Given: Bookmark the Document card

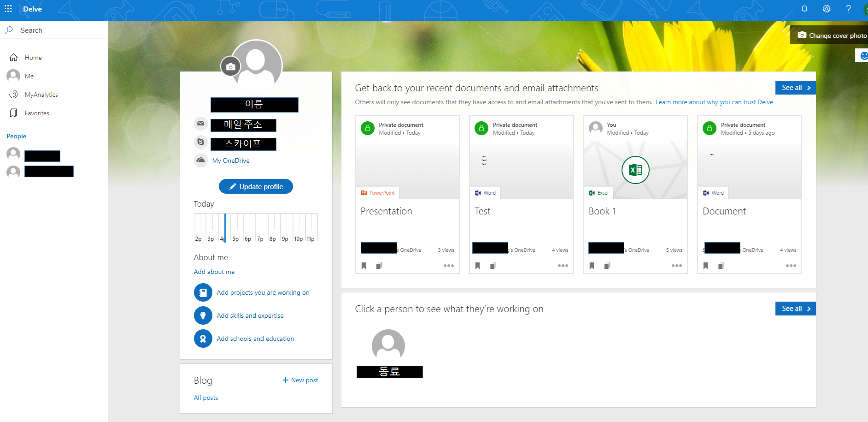Looking at the screenshot, I should [x=706, y=266].
